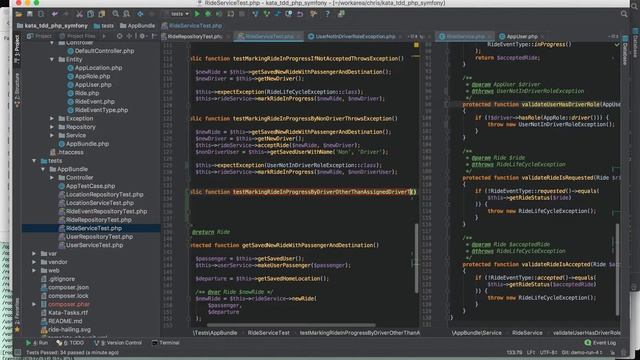Collapse the Entity folder
The image size is (640, 360).
tap(52, 60)
